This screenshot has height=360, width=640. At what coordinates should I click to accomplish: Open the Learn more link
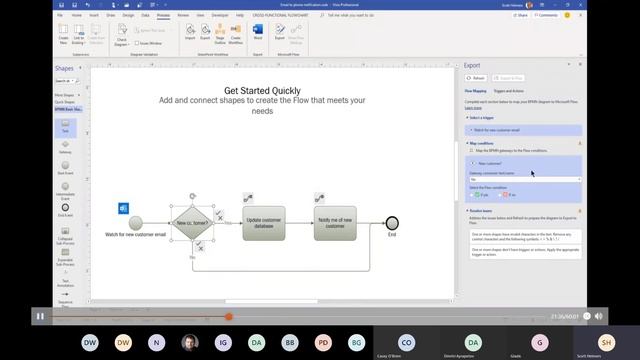[473, 108]
